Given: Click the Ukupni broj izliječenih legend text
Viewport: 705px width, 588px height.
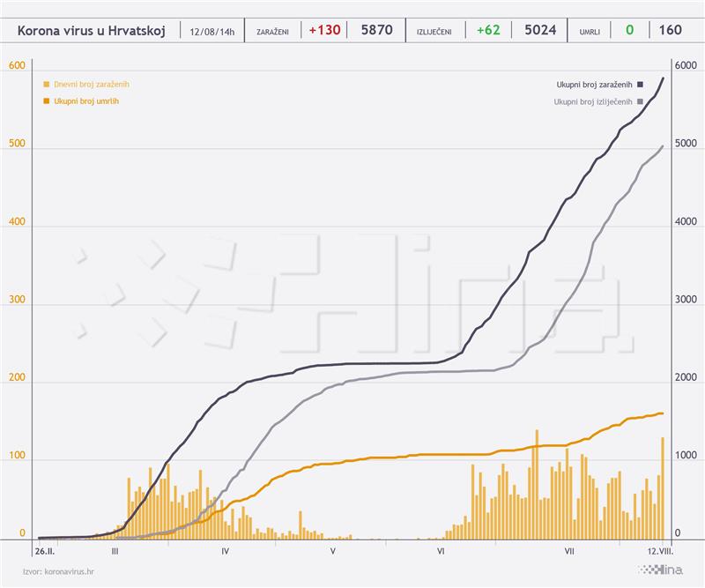Looking at the screenshot, I should click(593, 101).
